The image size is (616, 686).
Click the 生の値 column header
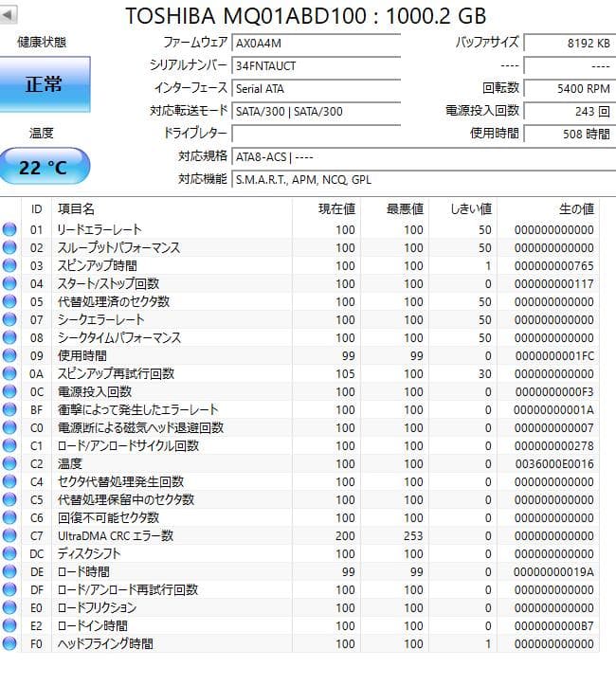click(x=548, y=209)
